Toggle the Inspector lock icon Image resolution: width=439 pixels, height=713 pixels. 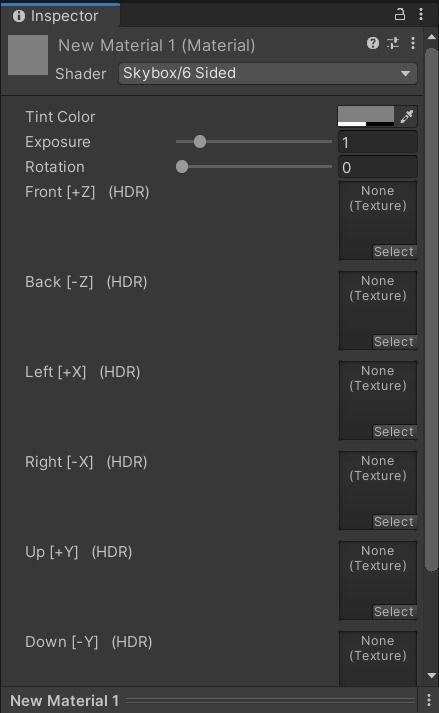click(399, 15)
